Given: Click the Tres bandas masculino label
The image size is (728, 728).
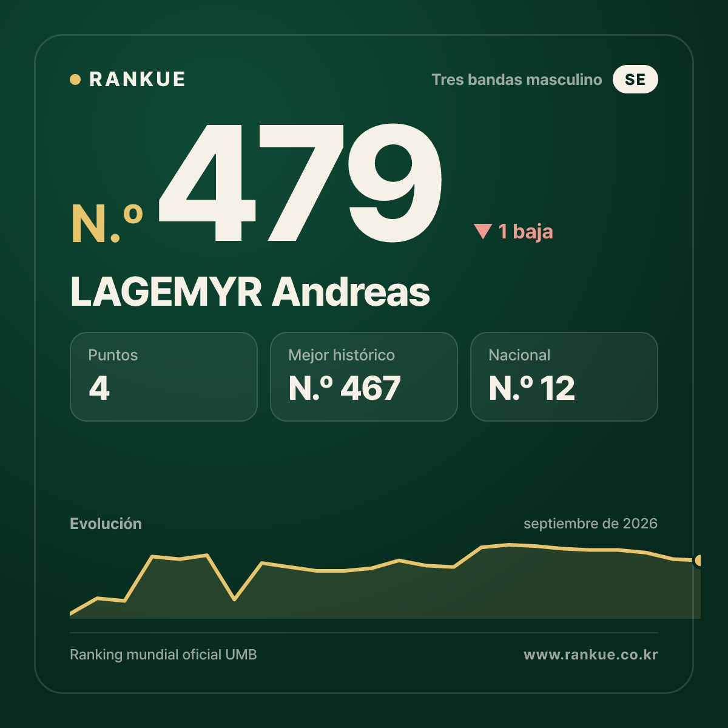Looking at the screenshot, I should pos(517,79).
